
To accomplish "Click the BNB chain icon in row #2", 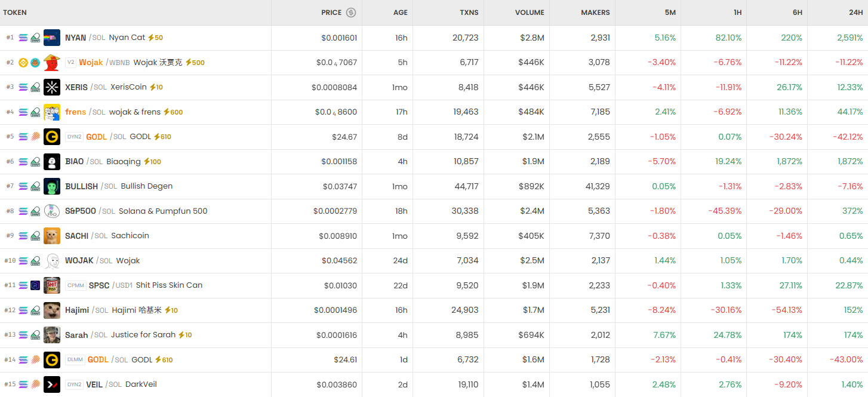I will [x=23, y=63].
